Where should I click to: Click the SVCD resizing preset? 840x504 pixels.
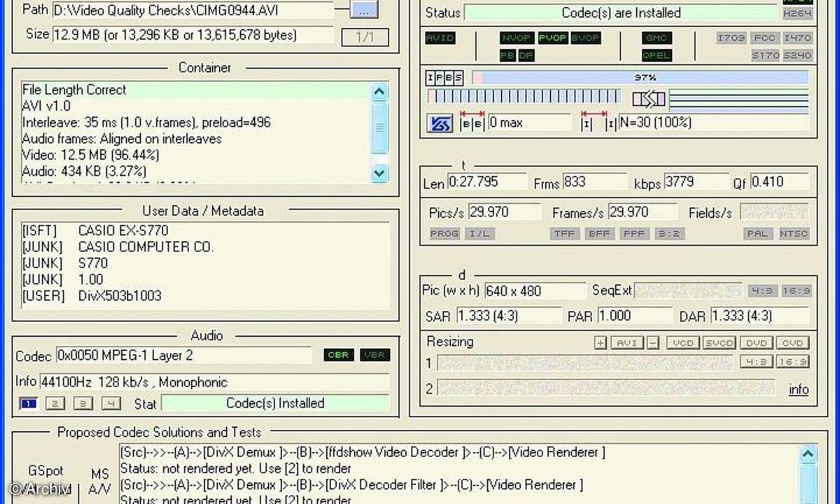coord(719,343)
